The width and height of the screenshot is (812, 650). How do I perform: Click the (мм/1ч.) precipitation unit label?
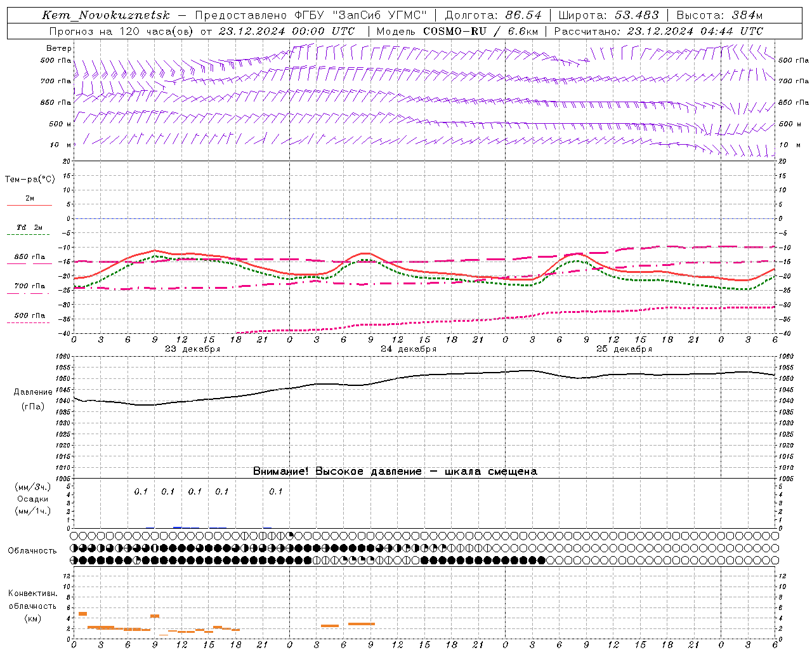tap(33, 511)
